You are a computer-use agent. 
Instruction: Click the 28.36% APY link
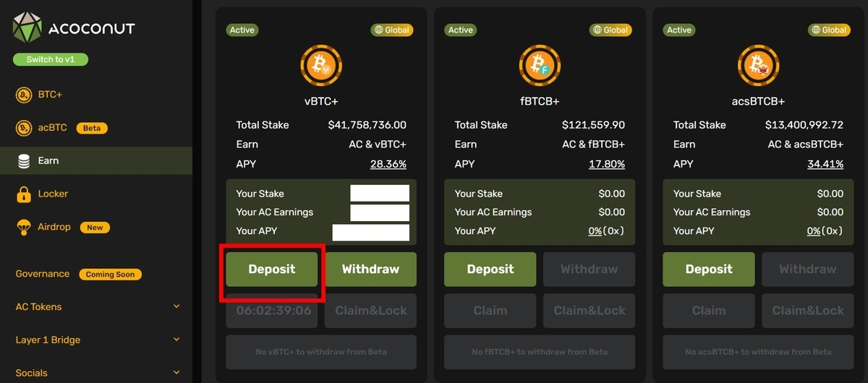[388, 164]
